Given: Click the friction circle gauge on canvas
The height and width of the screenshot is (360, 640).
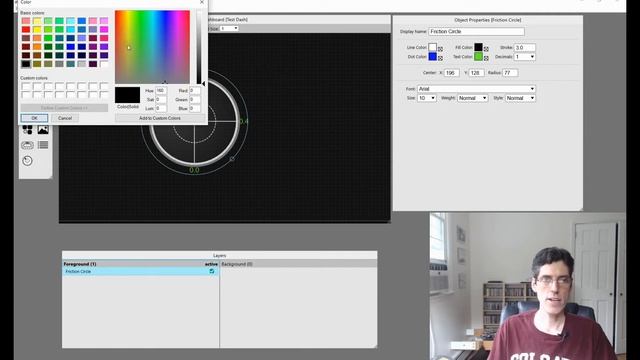Looking at the screenshot, I should pos(194,122).
